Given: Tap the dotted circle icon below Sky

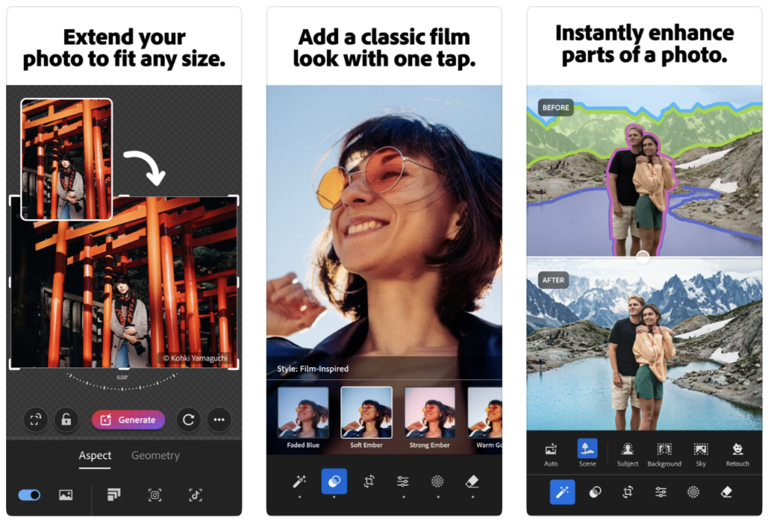Looking at the screenshot, I should [x=693, y=491].
